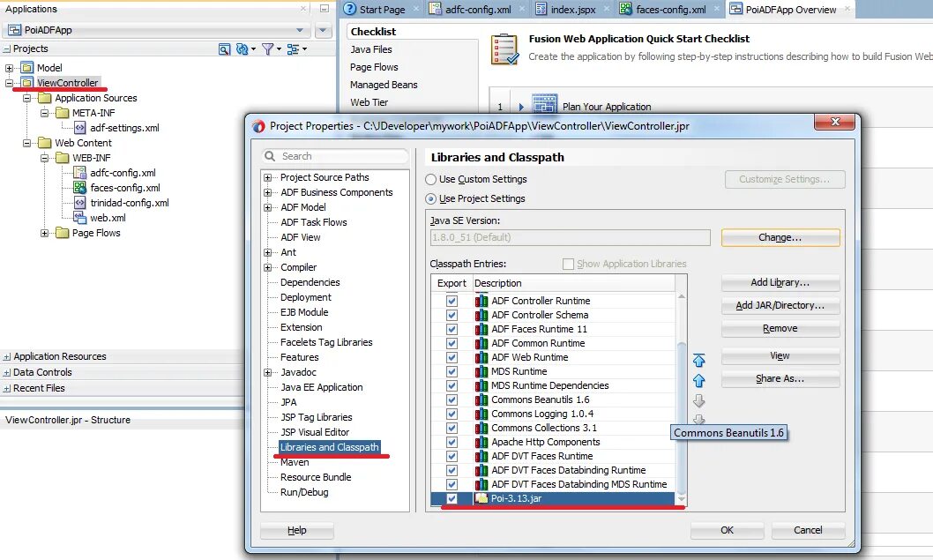This screenshot has width=933, height=560.
Task: Expand Project Source Paths category
Action: [268, 177]
